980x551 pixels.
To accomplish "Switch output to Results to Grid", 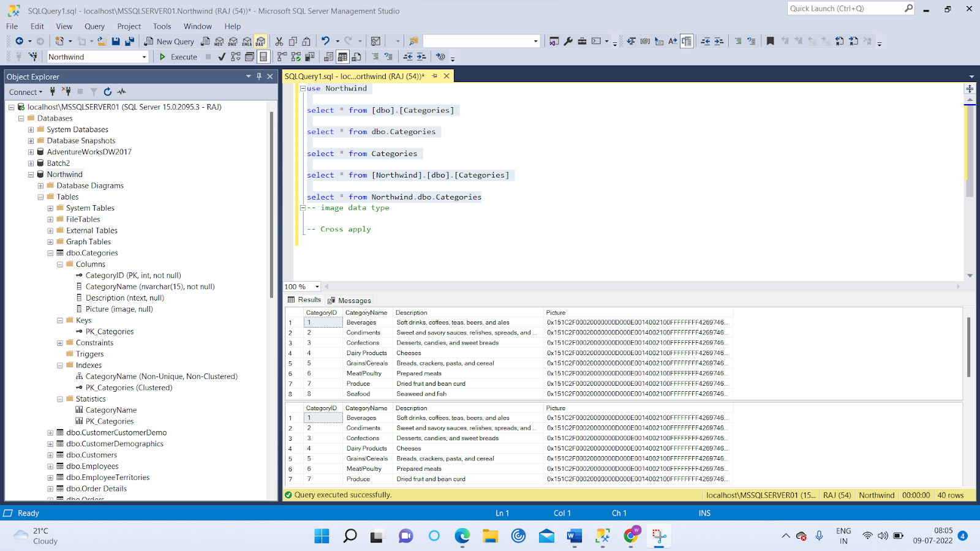I will click(342, 57).
